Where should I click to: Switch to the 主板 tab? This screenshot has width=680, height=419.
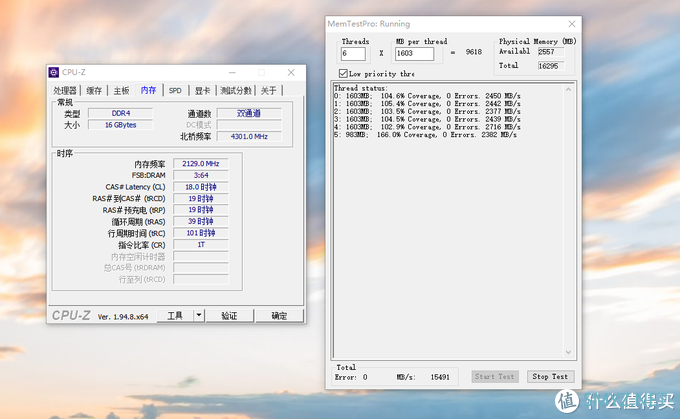(121, 90)
